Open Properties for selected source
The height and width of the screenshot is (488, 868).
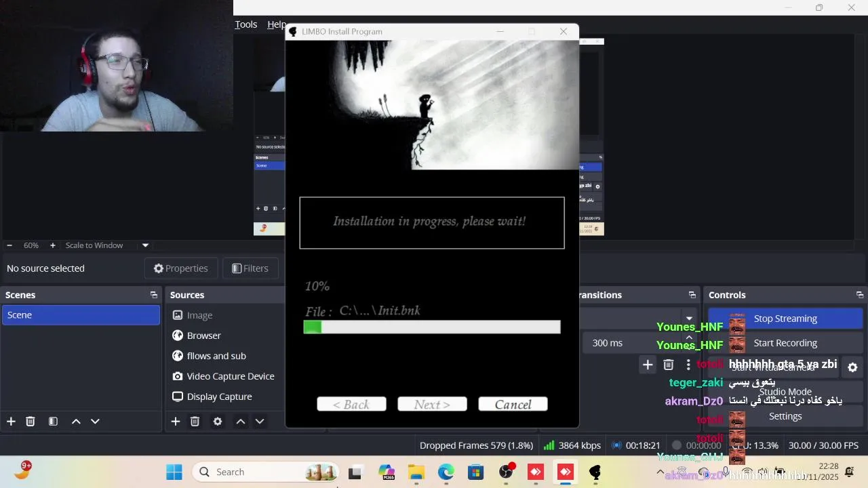(x=181, y=268)
